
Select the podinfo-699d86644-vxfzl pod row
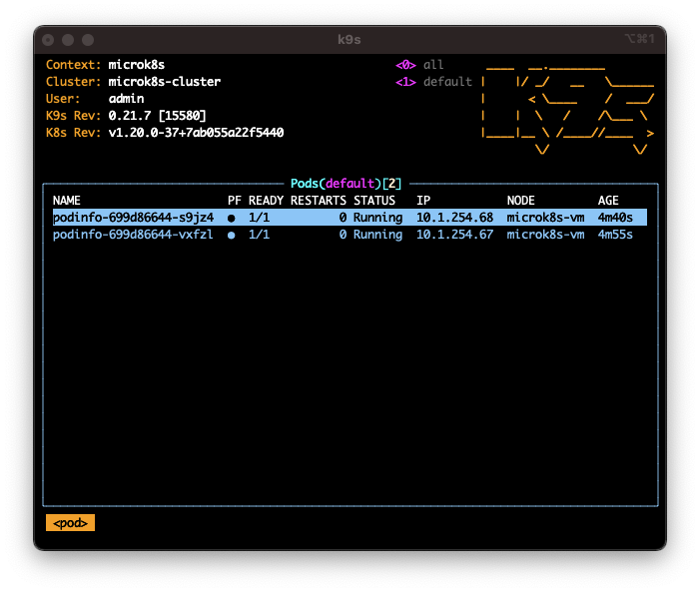(133, 236)
